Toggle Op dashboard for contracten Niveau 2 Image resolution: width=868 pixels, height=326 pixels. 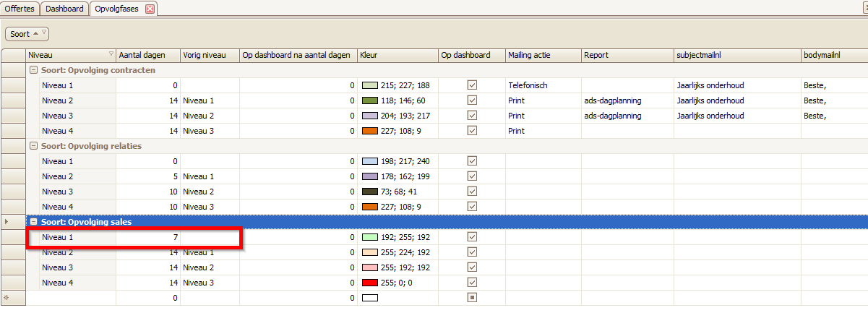(x=472, y=100)
